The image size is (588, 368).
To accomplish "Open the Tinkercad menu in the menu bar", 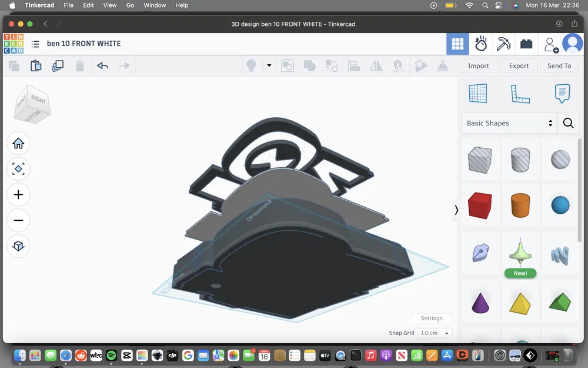I will coord(39,5).
